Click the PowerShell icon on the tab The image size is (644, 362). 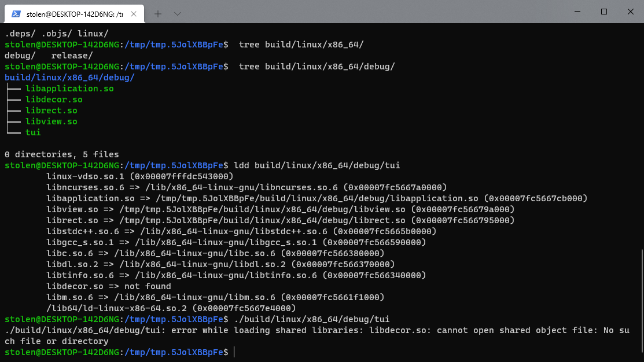tap(16, 14)
